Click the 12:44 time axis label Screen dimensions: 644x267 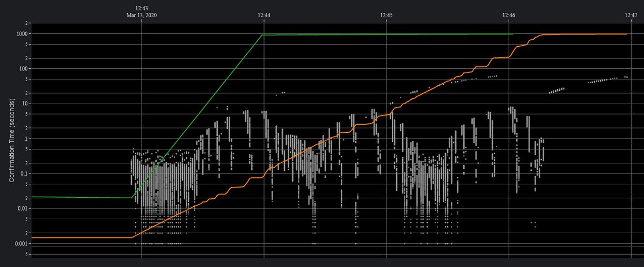coord(264,15)
